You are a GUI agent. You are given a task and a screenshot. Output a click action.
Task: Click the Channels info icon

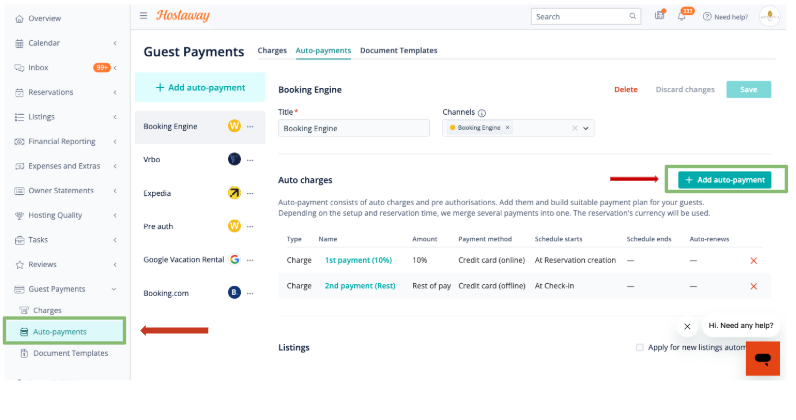[482, 113]
